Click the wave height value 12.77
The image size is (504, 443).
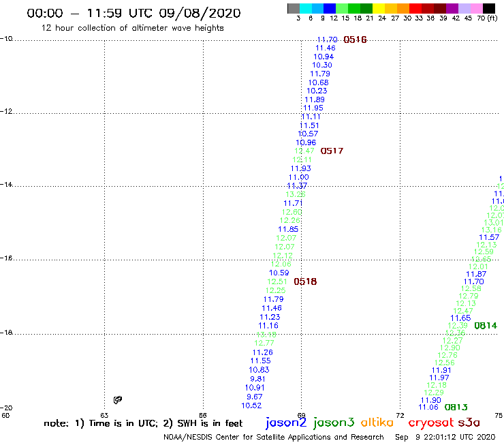point(264,343)
